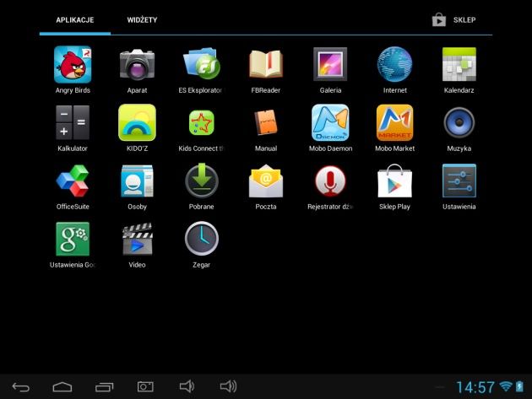
Task: Click the 14:57 clock in status area
Action: tap(475, 387)
